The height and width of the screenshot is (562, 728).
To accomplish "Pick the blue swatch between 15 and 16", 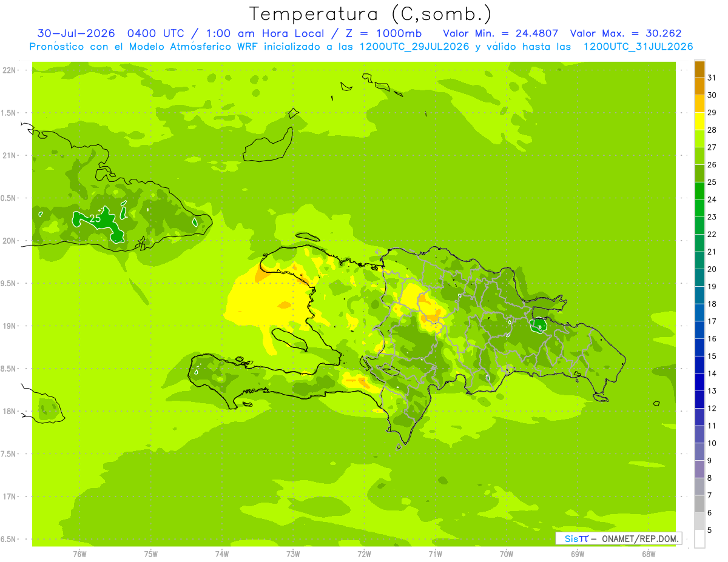I will (x=699, y=347).
